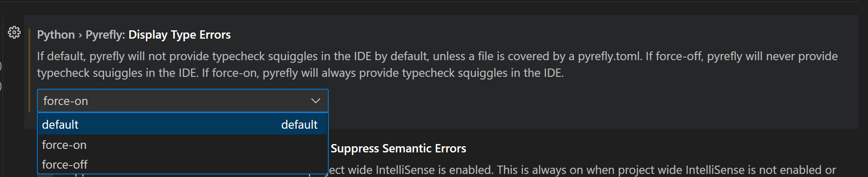
Task: Click the dark area beside 'Suppress Semantic Errors'
Action: click(x=659, y=148)
